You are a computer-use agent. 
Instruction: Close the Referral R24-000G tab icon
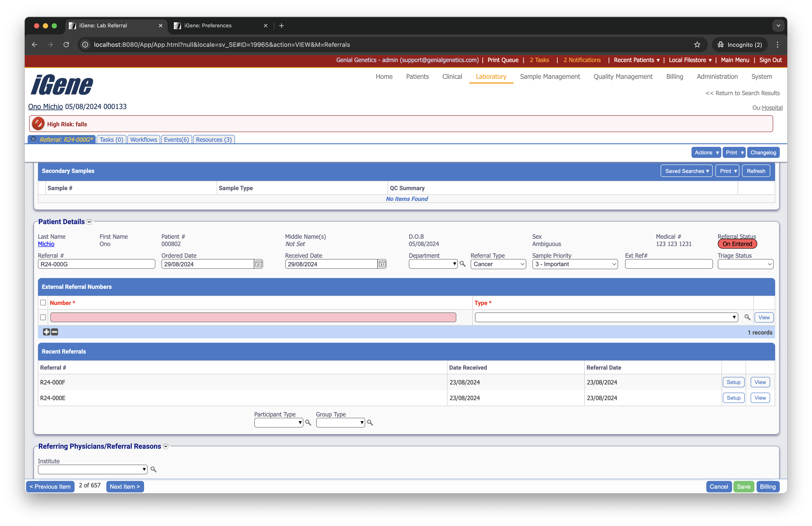tap(33, 139)
